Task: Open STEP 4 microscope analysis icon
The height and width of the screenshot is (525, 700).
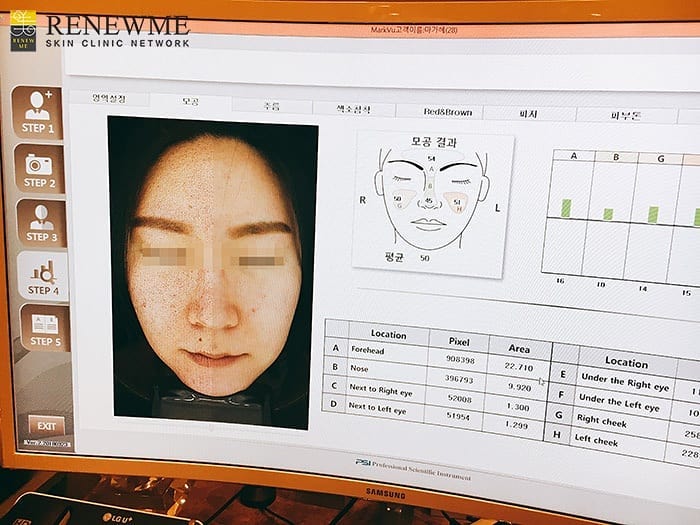Action: 43,275
